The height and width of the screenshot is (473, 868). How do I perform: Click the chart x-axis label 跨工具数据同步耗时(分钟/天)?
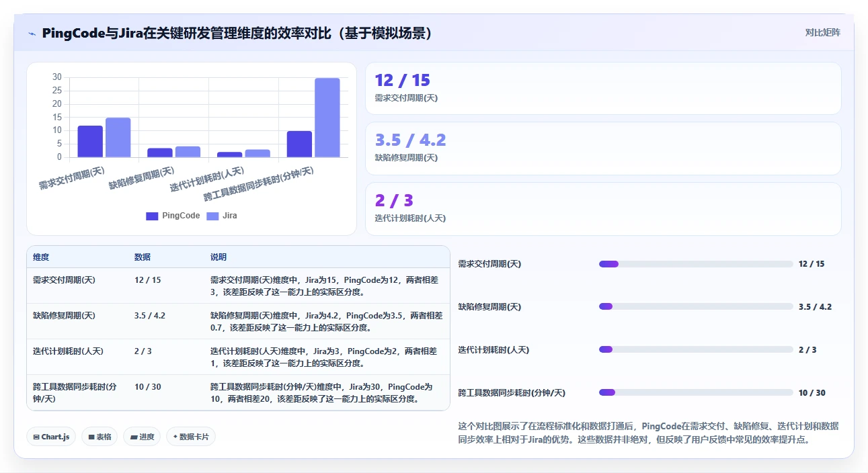(x=260, y=184)
